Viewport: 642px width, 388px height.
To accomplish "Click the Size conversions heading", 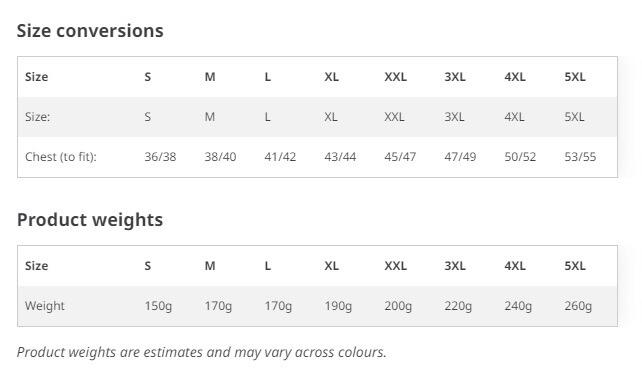I will tap(90, 31).
